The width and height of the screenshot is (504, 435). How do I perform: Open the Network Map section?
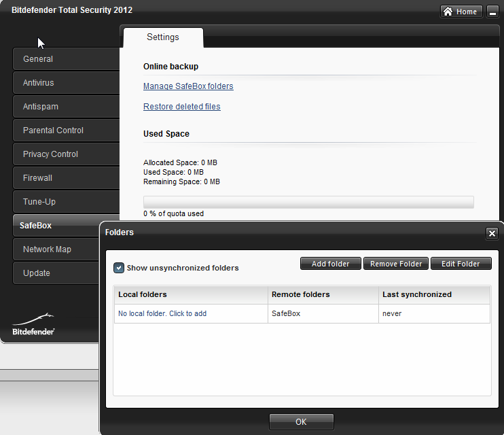click(56, 249)
